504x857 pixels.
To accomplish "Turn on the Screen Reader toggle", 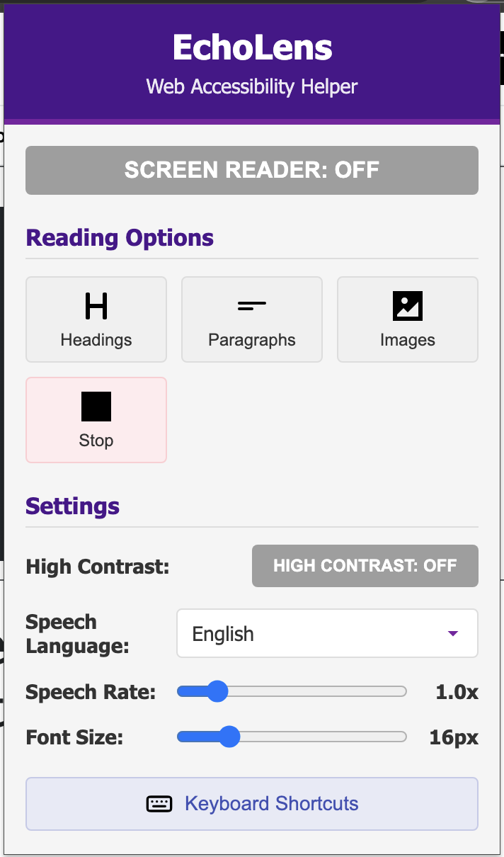I will point(252,170).
